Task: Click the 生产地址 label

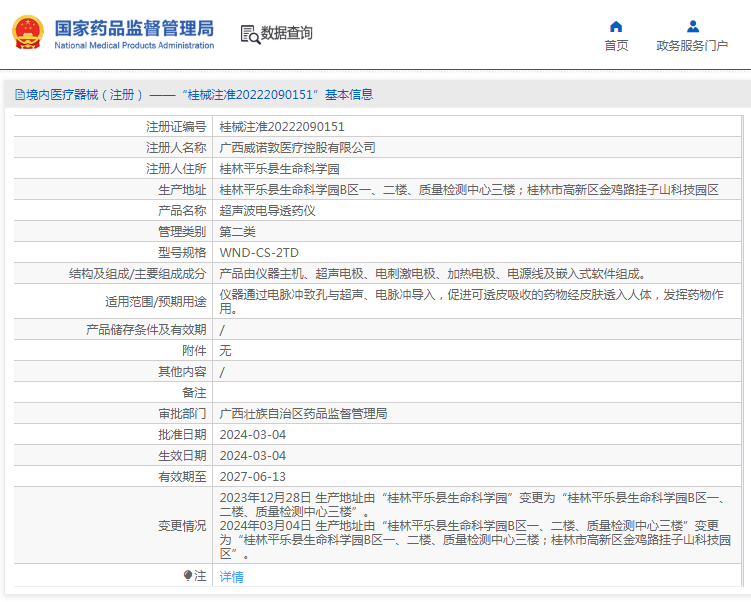Action: pos(182,190)
